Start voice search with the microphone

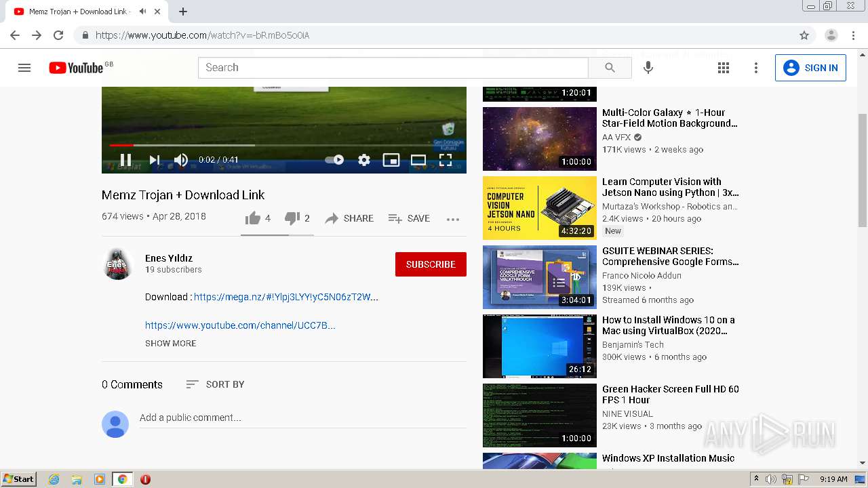click(648, 68)
